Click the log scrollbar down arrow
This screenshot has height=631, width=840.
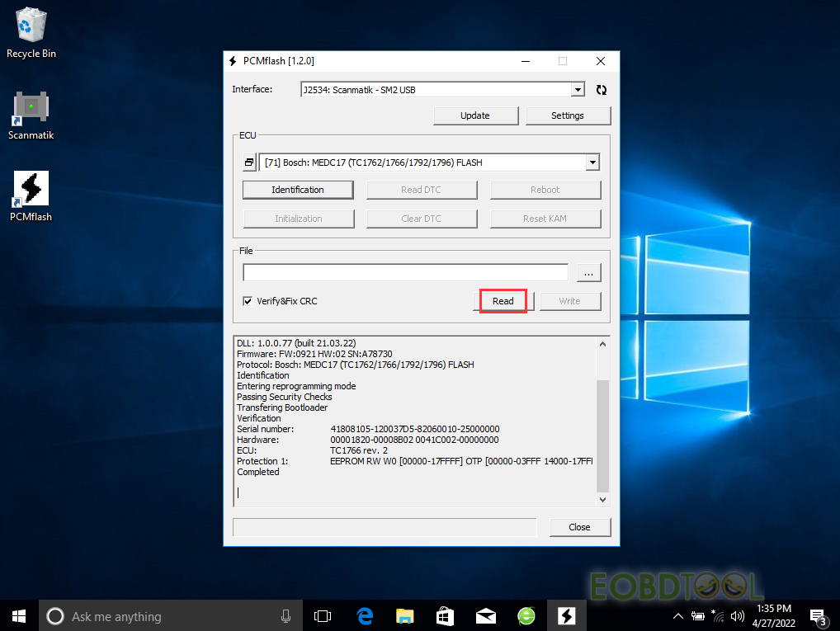coord(602,499)
